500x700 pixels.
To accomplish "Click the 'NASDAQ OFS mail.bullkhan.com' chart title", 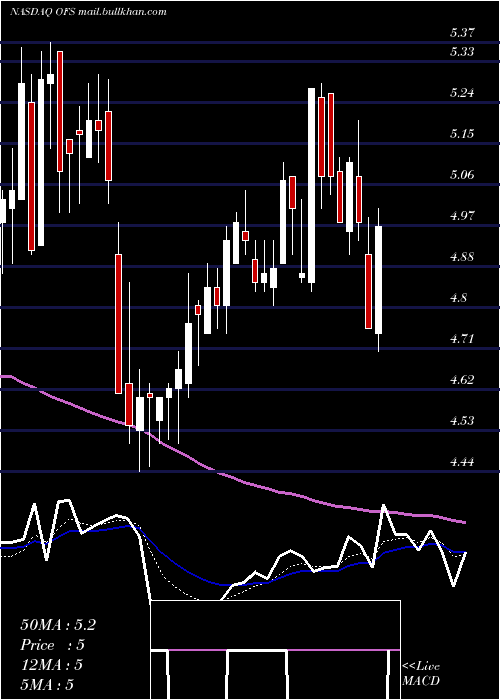I will click(x=89, y=11).
